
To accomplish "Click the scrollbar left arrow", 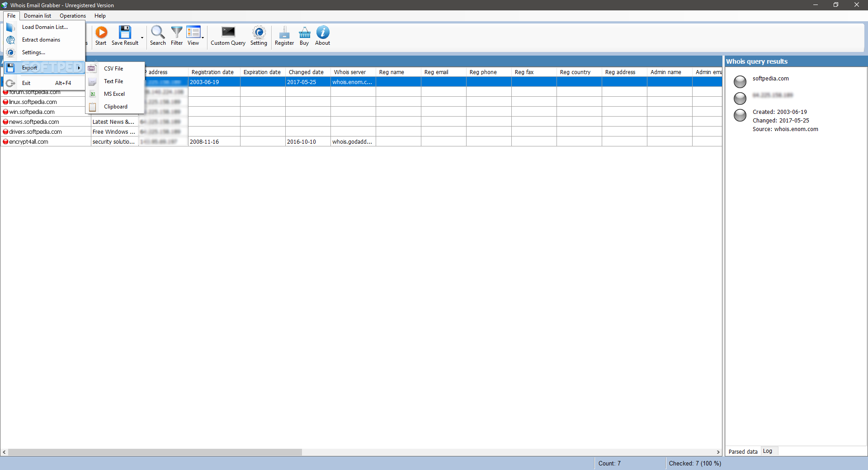I will point(4,452).
